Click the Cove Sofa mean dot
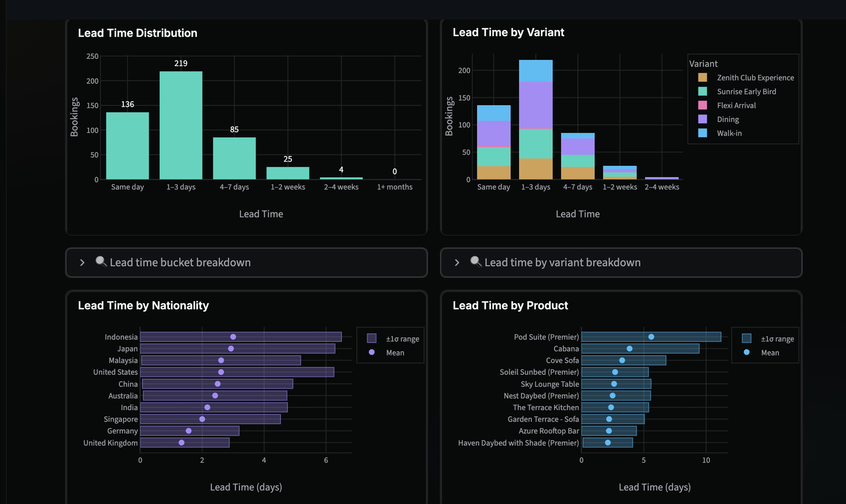The image size is (846, 504). 622,360
